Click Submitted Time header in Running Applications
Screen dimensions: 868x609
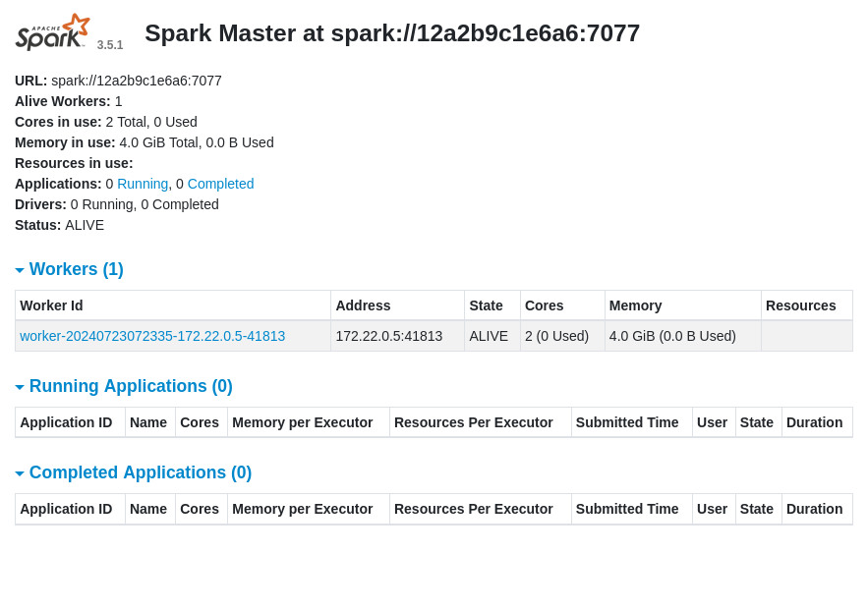pyautogui.click(x=627, y=422)
